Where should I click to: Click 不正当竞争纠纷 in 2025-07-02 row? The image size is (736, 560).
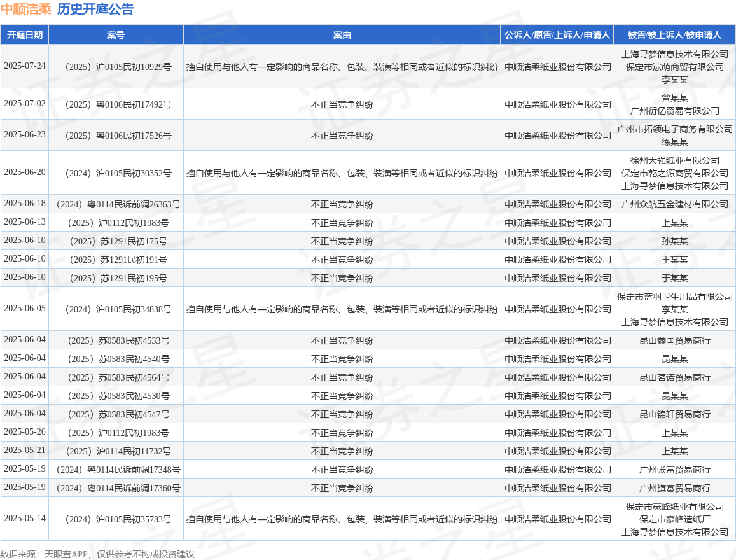(342, 104)
